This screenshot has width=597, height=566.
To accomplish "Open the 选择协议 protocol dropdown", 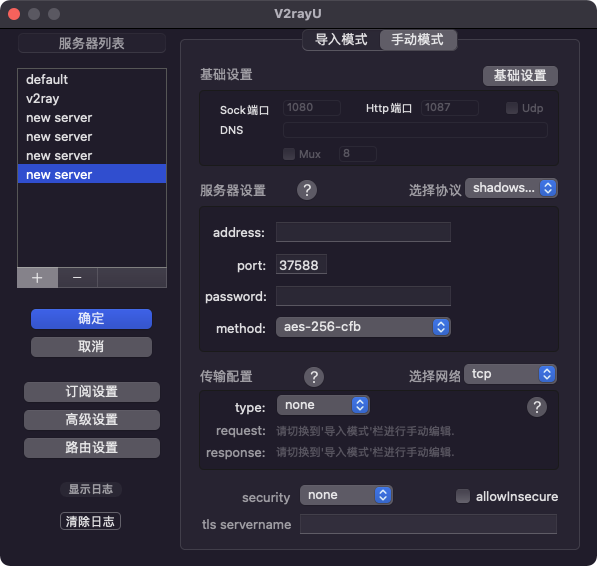I will (x=511, y=188).
